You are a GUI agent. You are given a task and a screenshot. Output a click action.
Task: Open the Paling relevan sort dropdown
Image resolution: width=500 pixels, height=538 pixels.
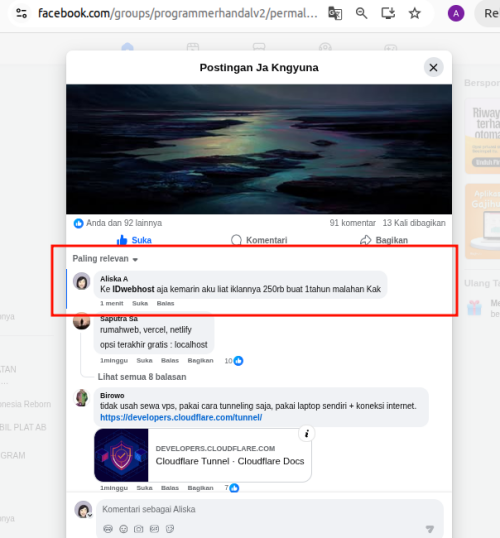point(105,259)
